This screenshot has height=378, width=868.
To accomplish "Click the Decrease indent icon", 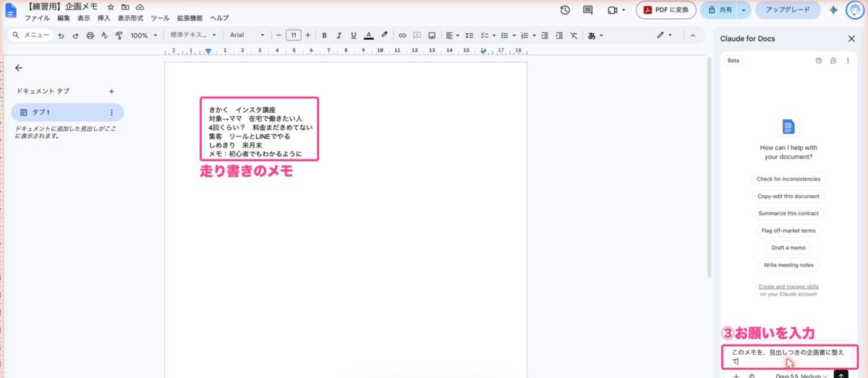I will pyautogui.click(x=545, y=35).
